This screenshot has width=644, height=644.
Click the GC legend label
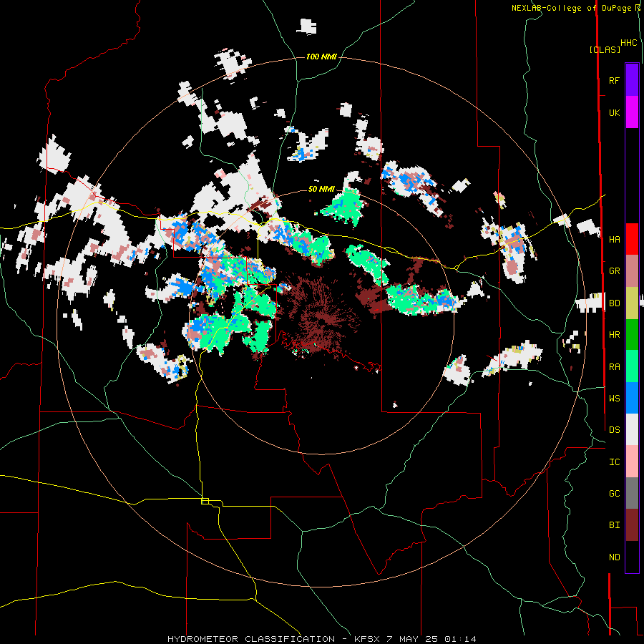click(x=614, y=494)
